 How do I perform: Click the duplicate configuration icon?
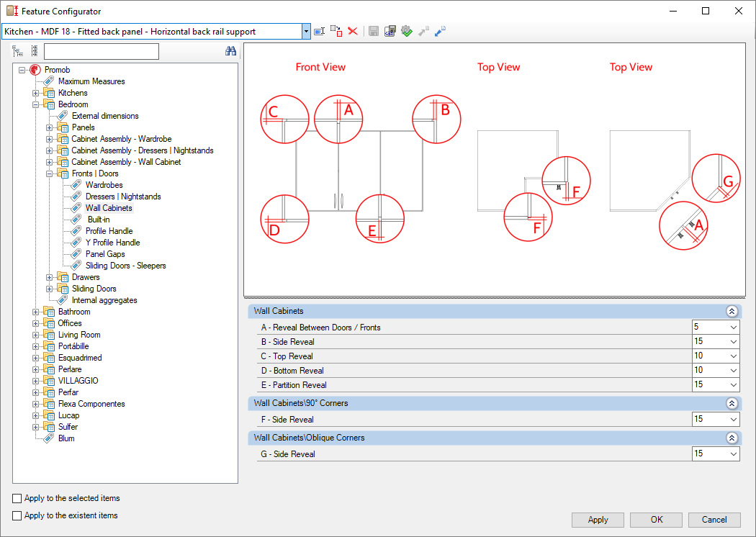(x=336, y=32)
